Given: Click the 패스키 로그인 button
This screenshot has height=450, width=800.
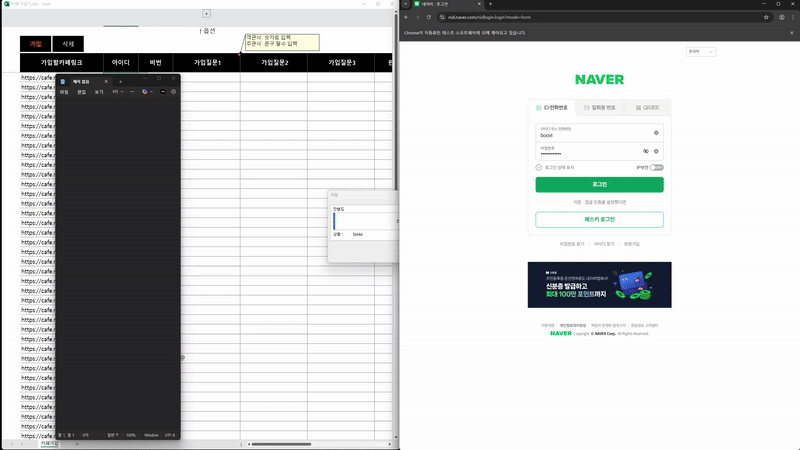Looking at the screenshot, I should (x=599, y=219).
